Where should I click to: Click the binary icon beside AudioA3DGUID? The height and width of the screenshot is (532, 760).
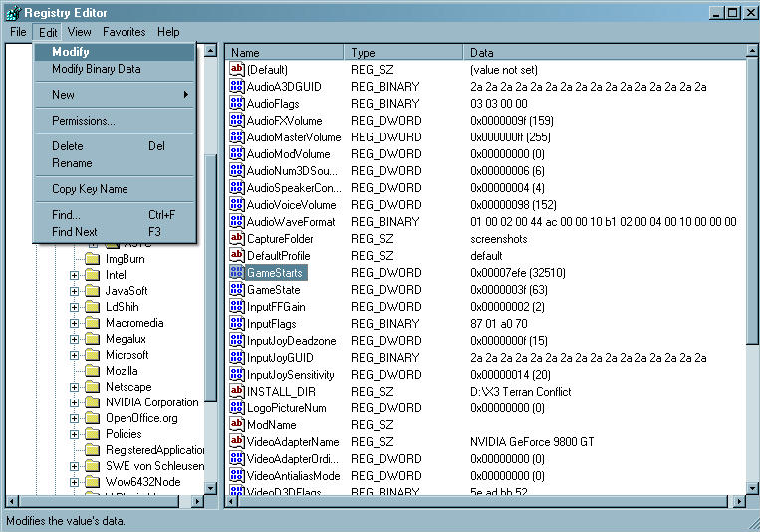[236, 87]
